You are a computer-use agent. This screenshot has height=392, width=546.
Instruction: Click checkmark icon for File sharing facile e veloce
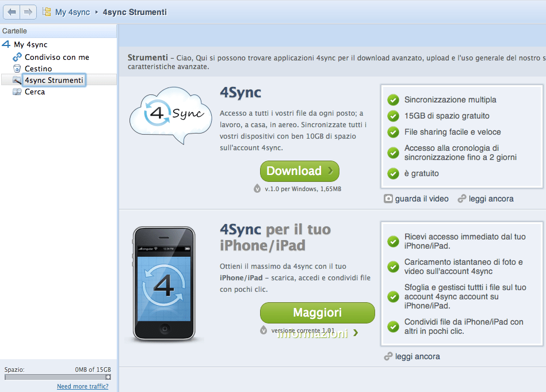(393, 132)
